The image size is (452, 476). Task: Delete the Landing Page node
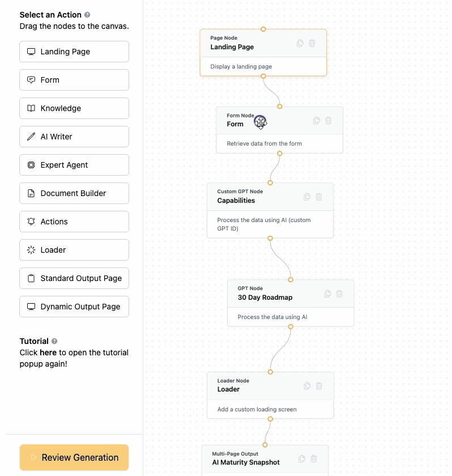pyautogui.click(x=312, y=43)
